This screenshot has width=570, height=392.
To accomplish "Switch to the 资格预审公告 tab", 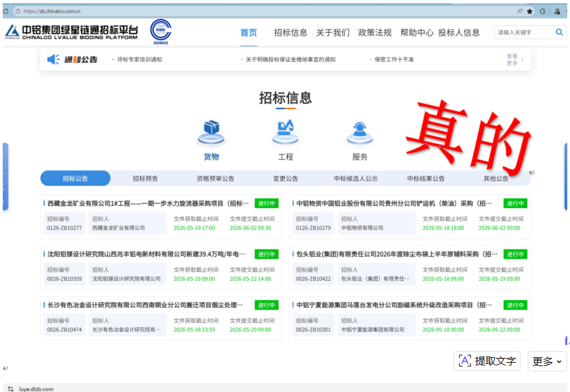I will tap(215, 179).
